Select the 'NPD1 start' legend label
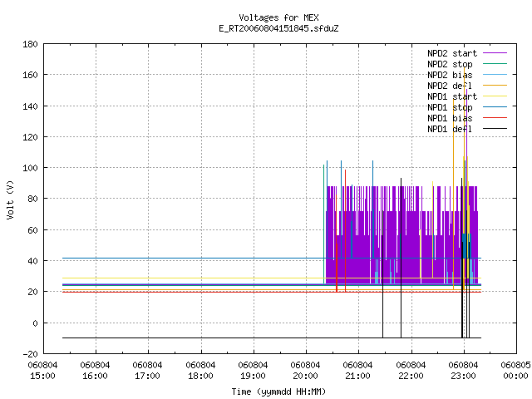Viewport: 532px width, 399px height. [452, 96]
